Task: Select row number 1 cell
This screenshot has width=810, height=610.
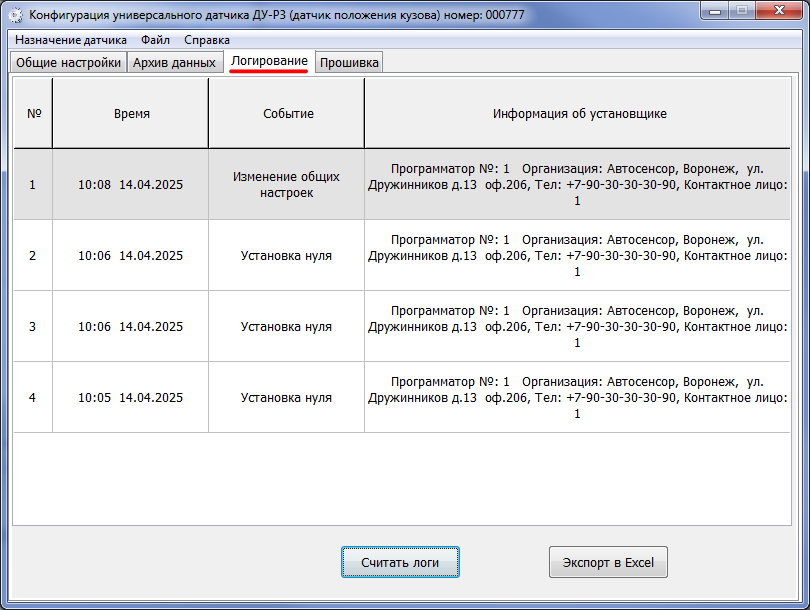Action: click(33, 184)
